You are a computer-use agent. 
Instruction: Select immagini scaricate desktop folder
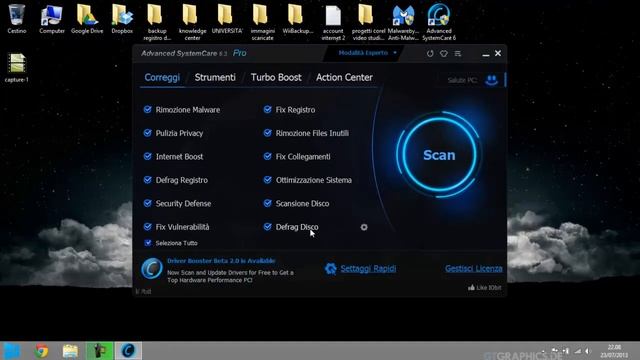(x=262, y=22)
